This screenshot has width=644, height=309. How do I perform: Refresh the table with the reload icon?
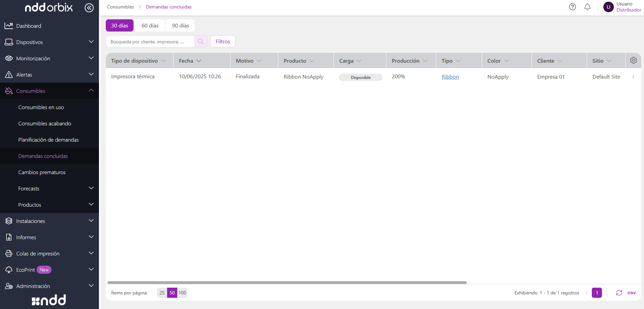point(619,293)
